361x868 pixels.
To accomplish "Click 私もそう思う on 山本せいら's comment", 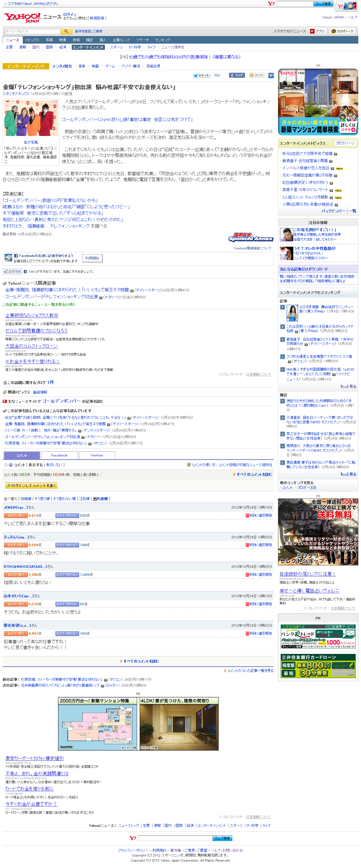I will [x=16, y=604].
